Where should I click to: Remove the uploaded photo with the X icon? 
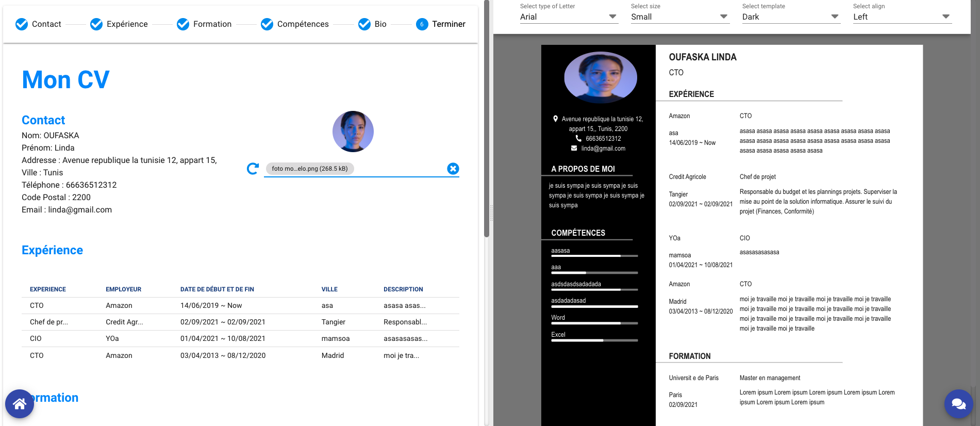[x=453, y=169]
